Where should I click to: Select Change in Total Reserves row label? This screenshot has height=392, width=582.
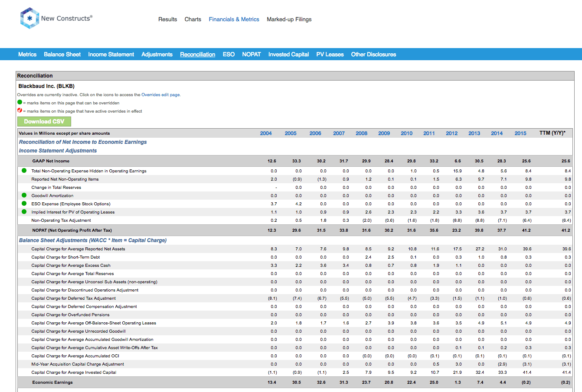56,188
